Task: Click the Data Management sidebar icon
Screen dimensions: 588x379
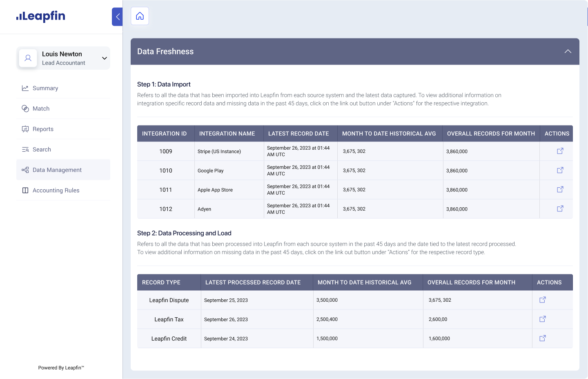Action: [x=25, y=170]
